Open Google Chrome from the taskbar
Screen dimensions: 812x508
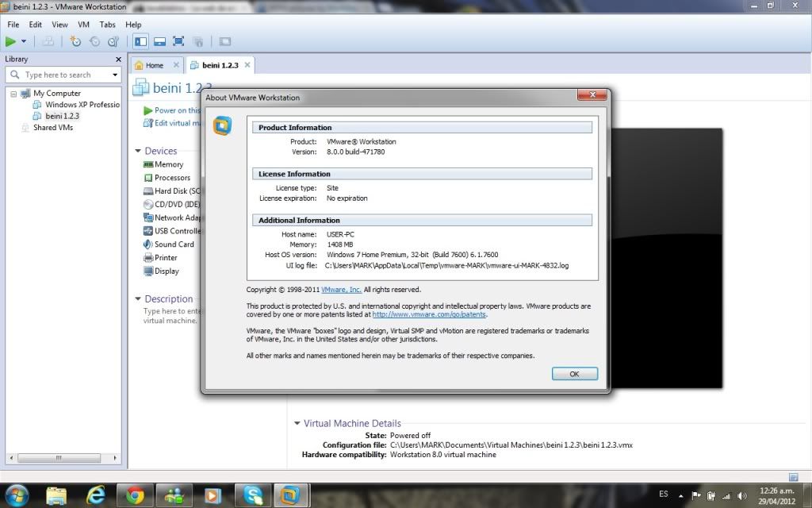pos(135,495)
